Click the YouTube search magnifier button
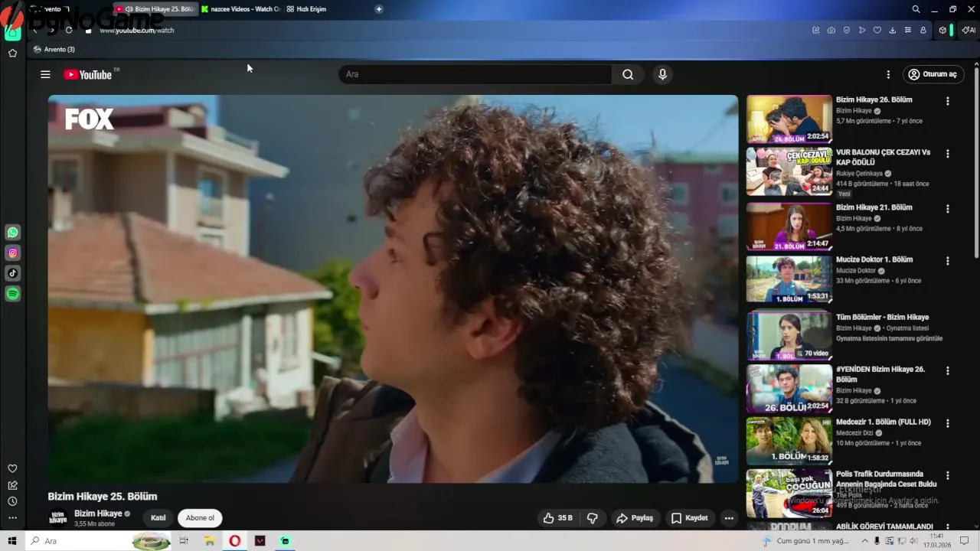 [x=628, y=74]
